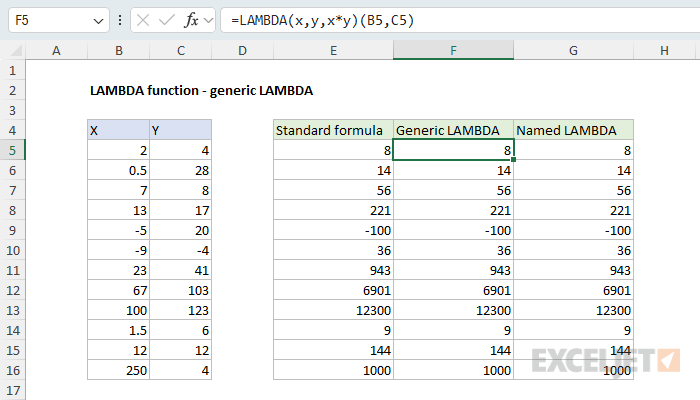Select cell C8 containing 17
700x400 pixels.
click(x=181, y=210)
